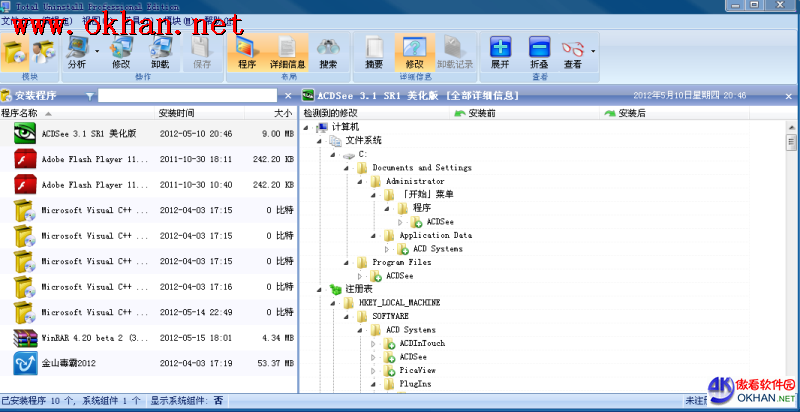Viewport: 800px width, 412px height.
Task: Expand the ACDInTouch registry key
Action: 373,344
